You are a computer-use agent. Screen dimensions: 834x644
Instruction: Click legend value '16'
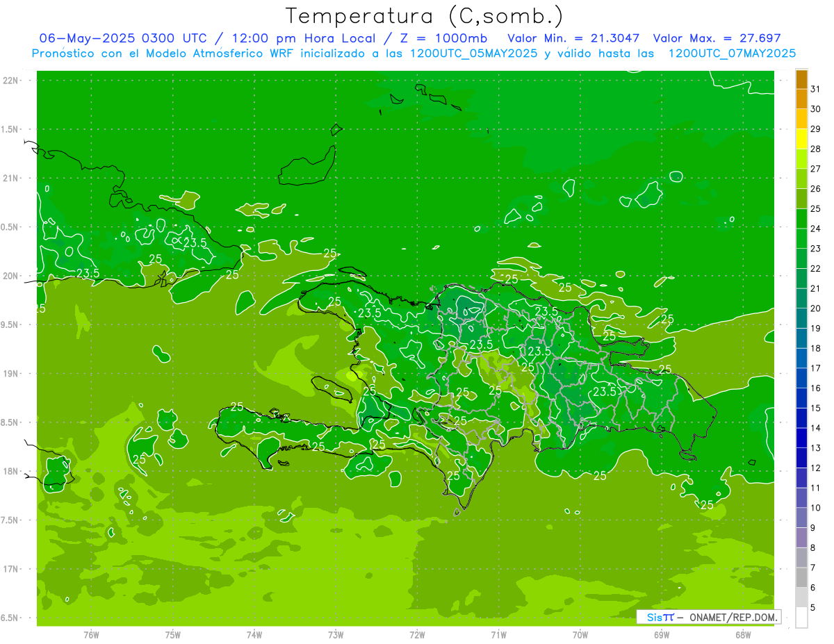(x=815, y=388)
